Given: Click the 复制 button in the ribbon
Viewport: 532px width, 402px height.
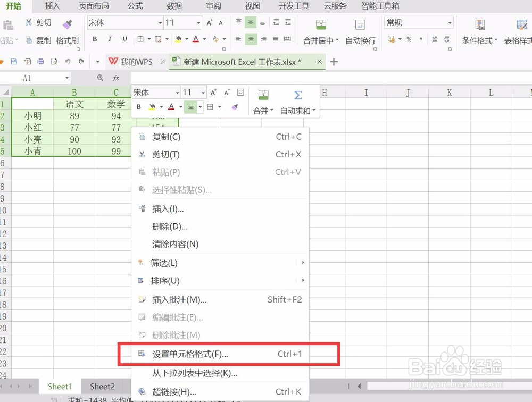Looking at the screenshot, I should click(x=44, y=40).
